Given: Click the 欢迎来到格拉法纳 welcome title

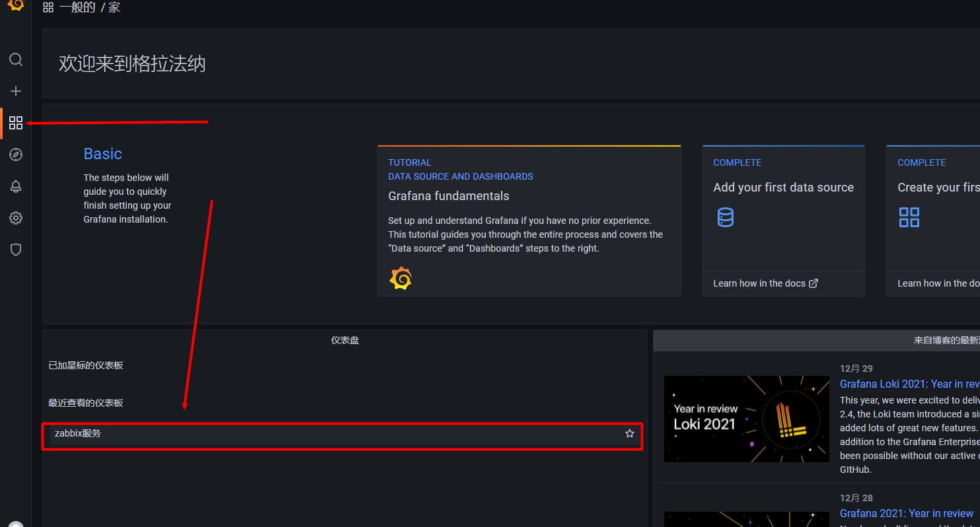Looking at the screenshot, I should (x=132, y=64).
